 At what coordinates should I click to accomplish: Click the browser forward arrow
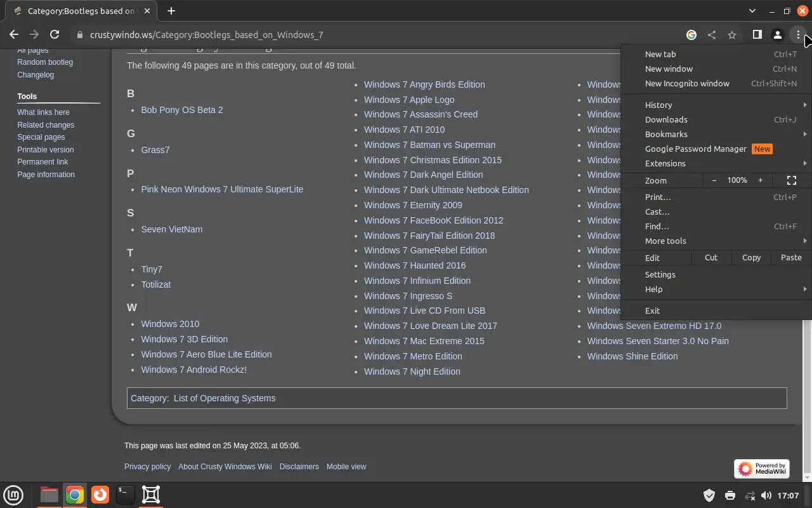[34, 35]
